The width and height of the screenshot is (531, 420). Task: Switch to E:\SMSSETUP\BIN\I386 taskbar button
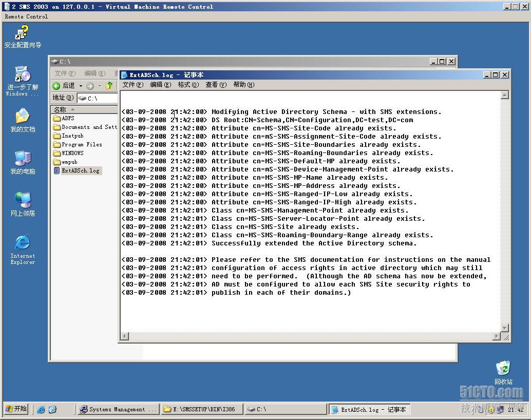(x=202, y=409)
